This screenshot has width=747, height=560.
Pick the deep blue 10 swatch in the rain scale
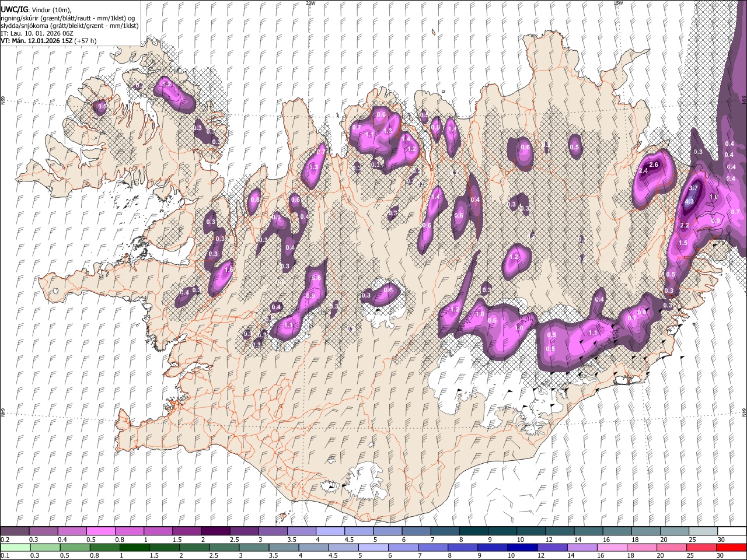tap(523, 547)
